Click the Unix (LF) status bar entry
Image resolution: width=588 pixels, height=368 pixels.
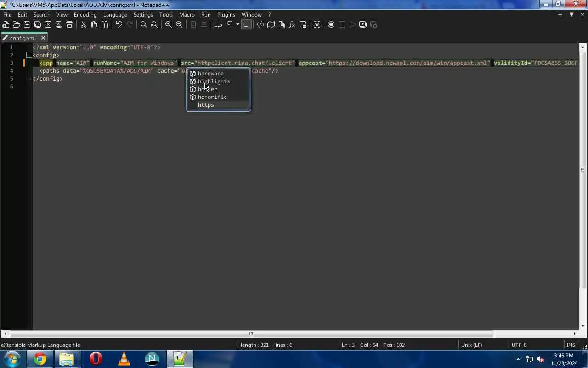[471, 345]
